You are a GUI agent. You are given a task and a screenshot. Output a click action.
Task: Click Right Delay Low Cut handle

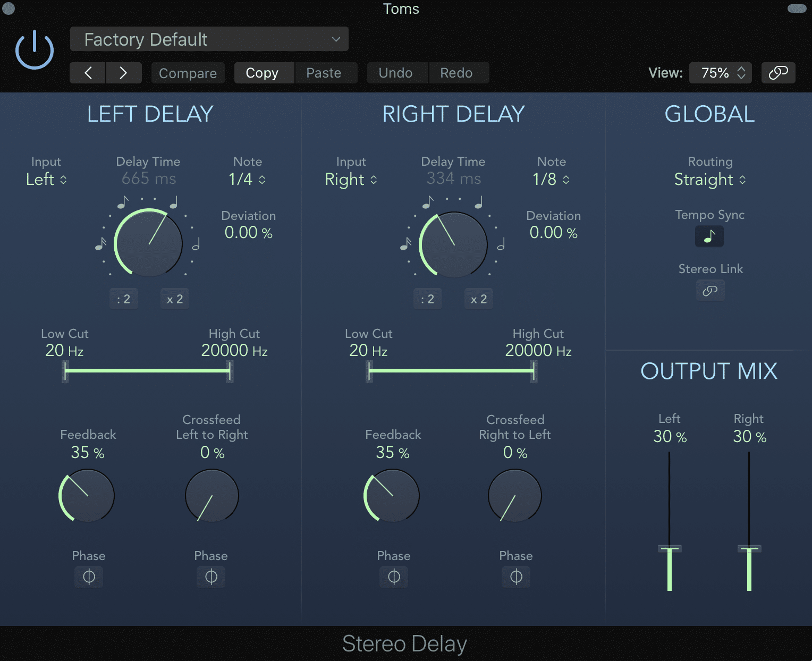(x=369, y=371)
